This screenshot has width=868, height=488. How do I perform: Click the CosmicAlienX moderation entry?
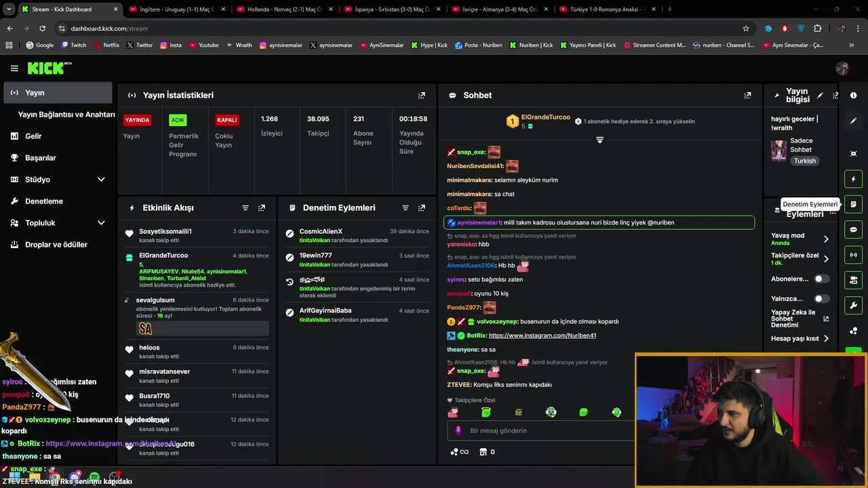(358, 236)
